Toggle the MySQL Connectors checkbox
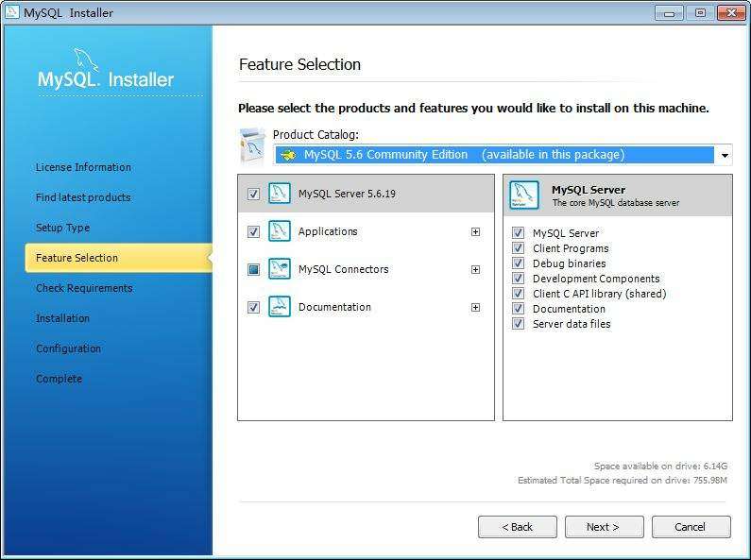The image size is (751, 560). (x=253, y=269)
